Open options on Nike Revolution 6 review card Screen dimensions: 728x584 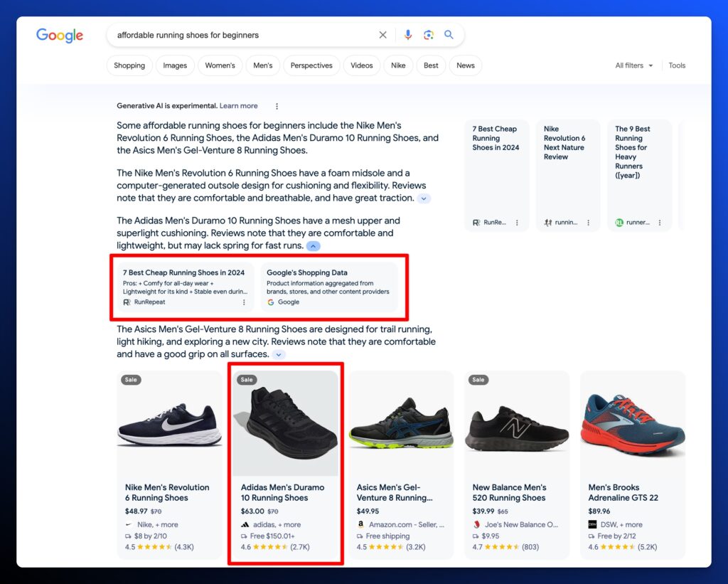click(588, 223)
